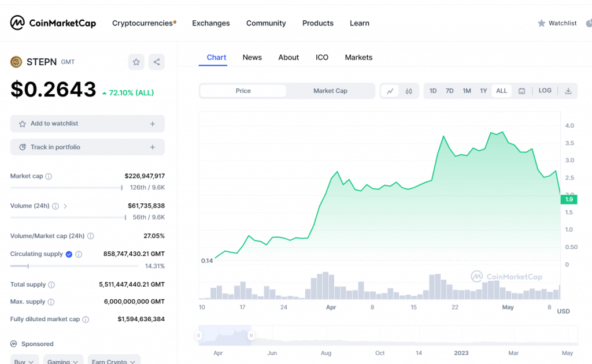Click the $226,947,917 market cap value
The image size is (592, 364).
tap(145, 176)
